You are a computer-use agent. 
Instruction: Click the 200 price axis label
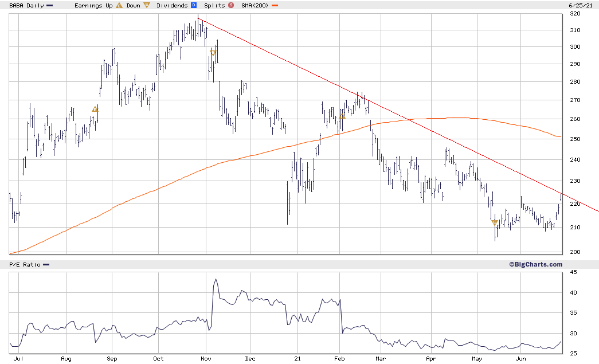pos(575,252)
